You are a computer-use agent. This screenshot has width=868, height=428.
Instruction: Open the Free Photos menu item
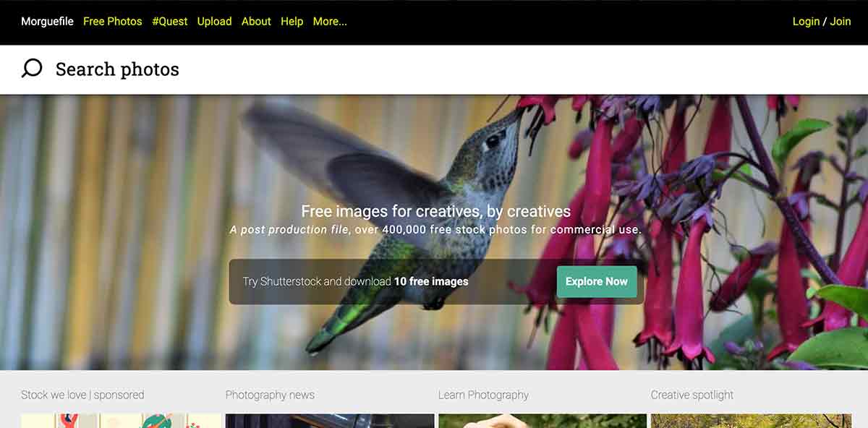tap(113, 22)
